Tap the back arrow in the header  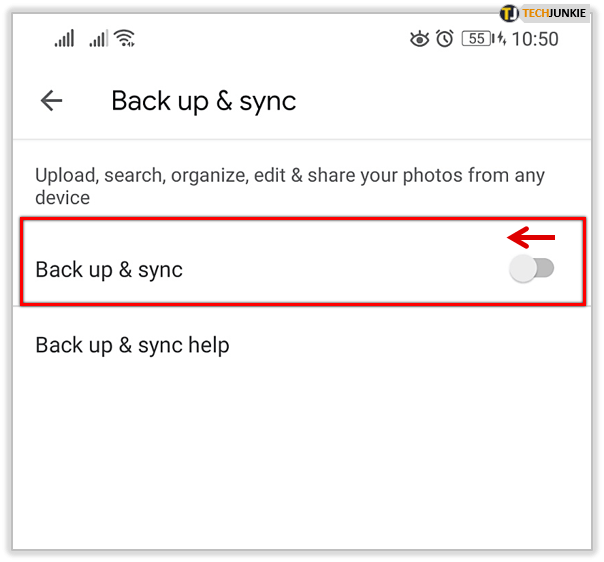pos(51,100)
